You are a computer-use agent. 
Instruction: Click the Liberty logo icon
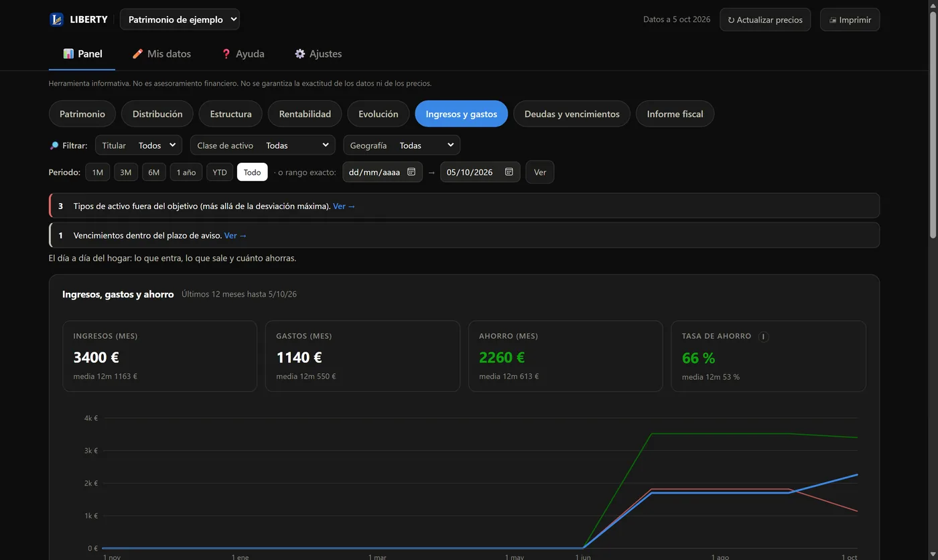[x=56, y=19]
